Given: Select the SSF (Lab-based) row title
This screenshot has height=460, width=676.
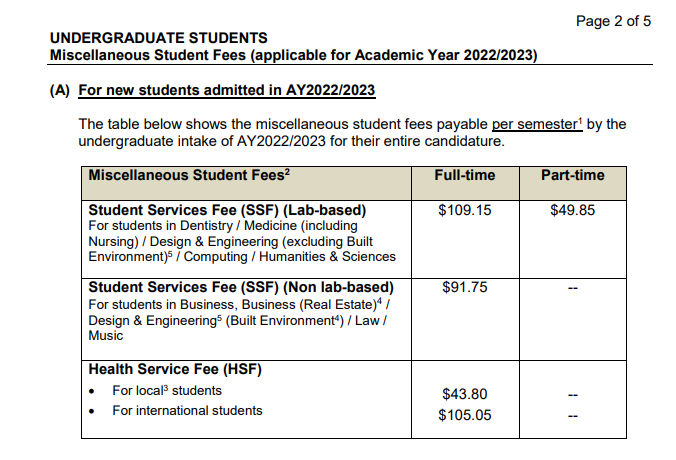Looking at the screenshot, I should pyautogui.click(x=227, y=210).
